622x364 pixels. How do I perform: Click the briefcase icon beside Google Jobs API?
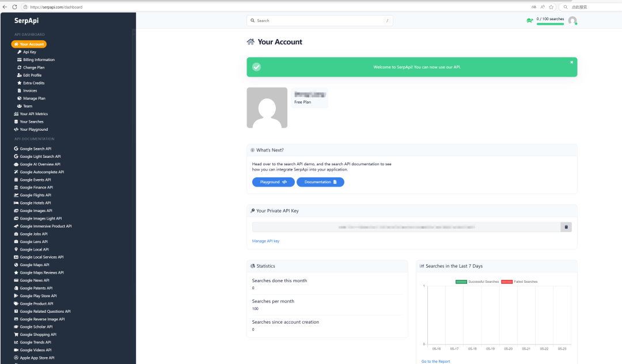coord(16,234)
